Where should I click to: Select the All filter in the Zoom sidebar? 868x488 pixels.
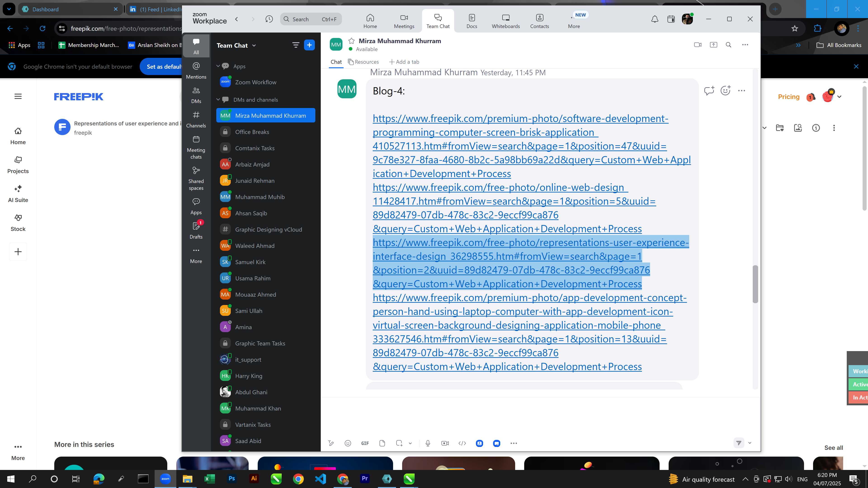click(x=196, y=46)
